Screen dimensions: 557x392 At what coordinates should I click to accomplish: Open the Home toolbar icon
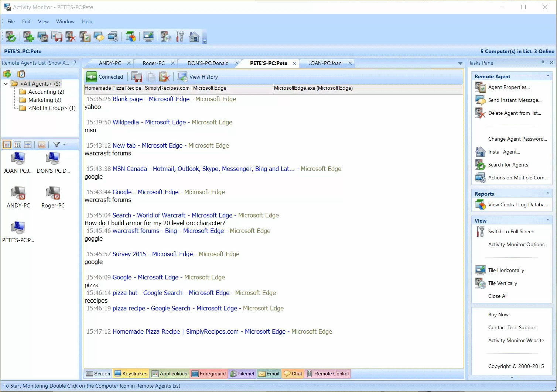pos(194,37)
